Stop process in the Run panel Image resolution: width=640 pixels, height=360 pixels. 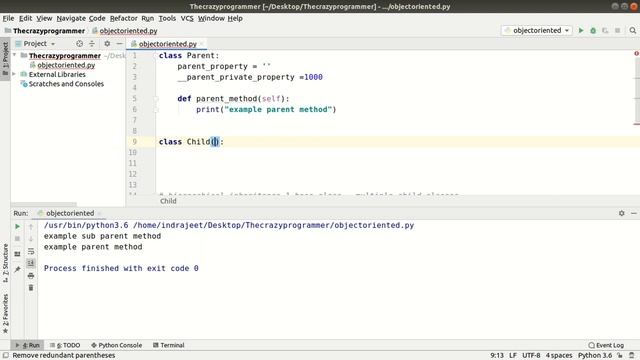tap(17, 239)
